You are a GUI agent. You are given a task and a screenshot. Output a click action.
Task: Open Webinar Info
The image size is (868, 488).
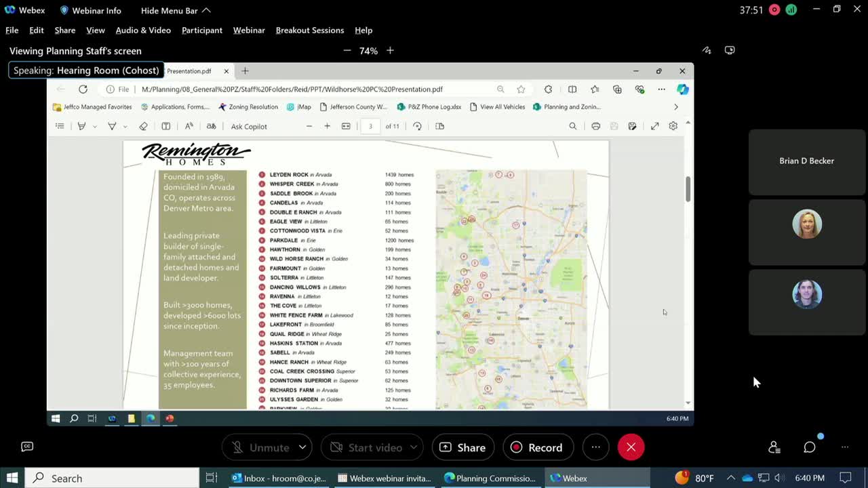tap(91, 10)
